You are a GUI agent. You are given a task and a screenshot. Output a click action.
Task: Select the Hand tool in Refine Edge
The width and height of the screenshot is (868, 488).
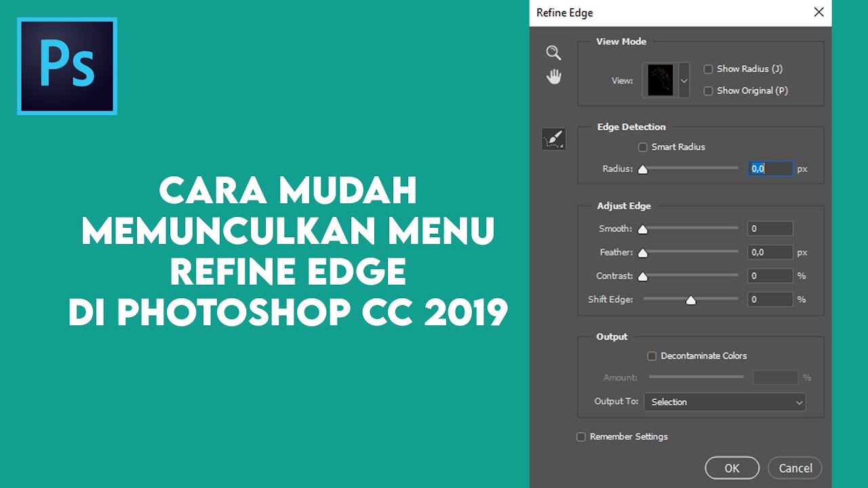click(554, 77)
